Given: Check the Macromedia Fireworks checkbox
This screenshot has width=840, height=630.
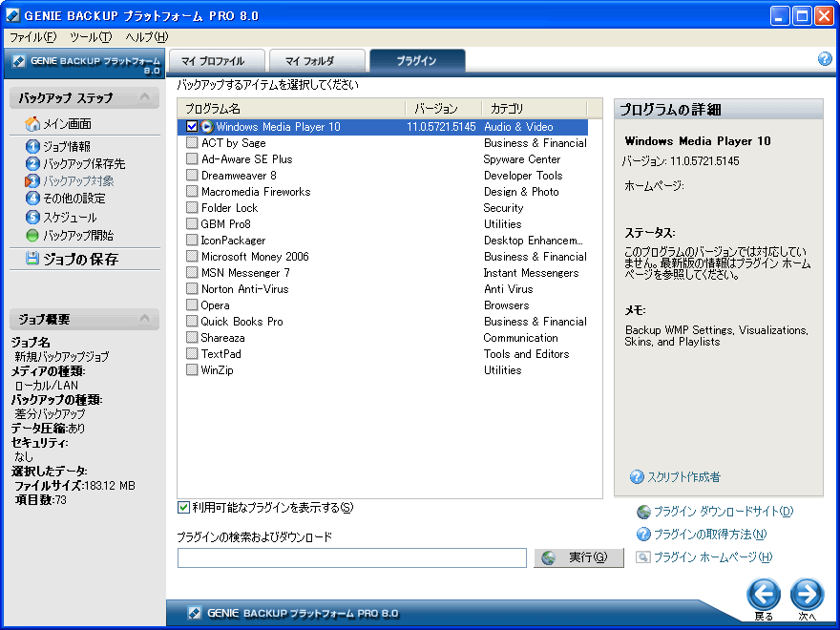Looking at the screenshot, I should [x=192, y=191].
